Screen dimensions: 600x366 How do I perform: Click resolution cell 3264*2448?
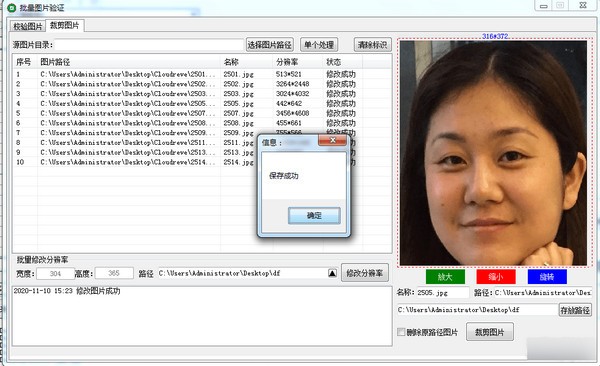pyautogui.click(x=292, y=84)
